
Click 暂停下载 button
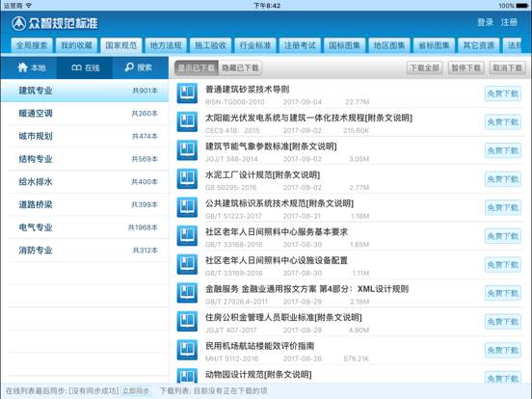[x=466, y=67]
